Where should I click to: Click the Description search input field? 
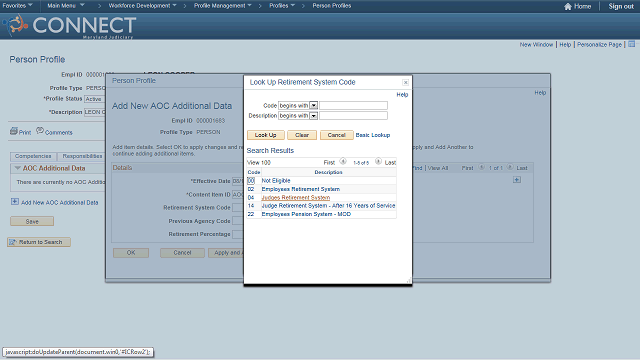pos(353,116)
